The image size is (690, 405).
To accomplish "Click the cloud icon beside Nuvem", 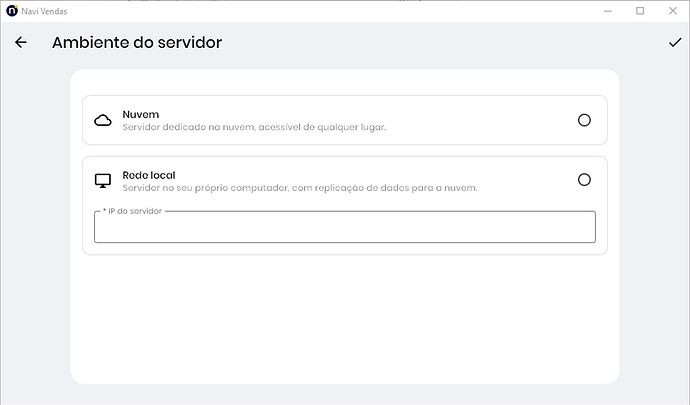I will click(x=102, y=121).
